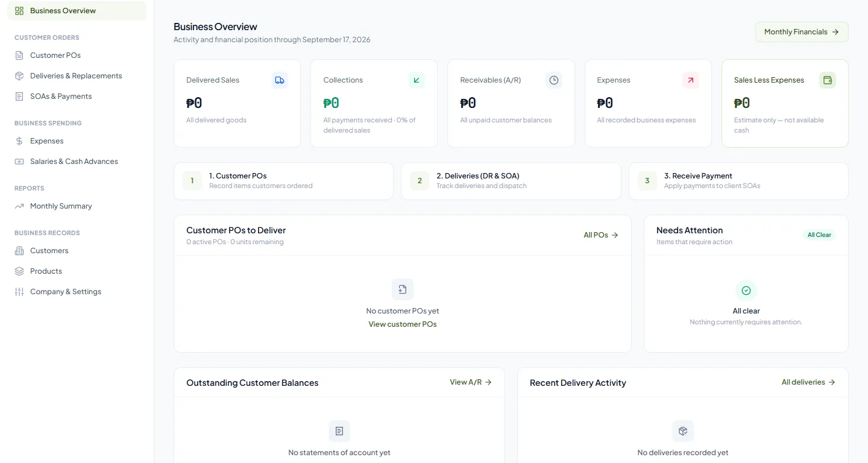Open Company & Settings
The height and width of the screenshot is (463, 868).
pos(77,292)
